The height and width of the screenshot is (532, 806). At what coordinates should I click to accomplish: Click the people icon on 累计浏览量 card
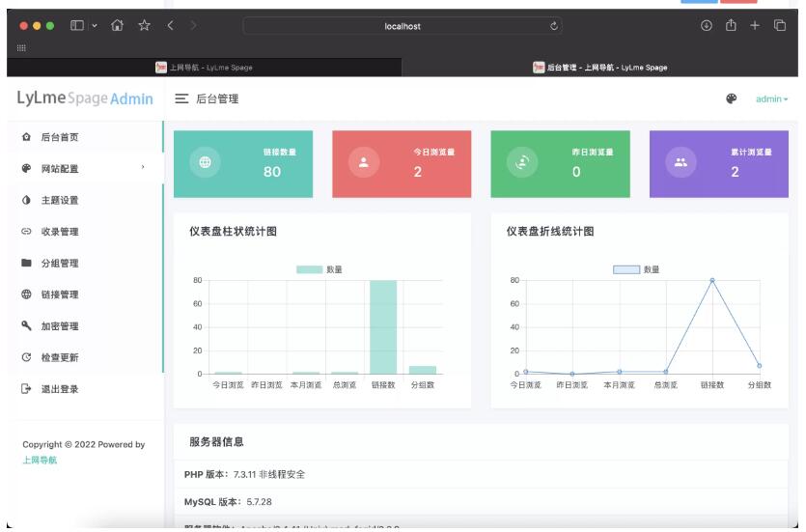(x=681, y=162)
